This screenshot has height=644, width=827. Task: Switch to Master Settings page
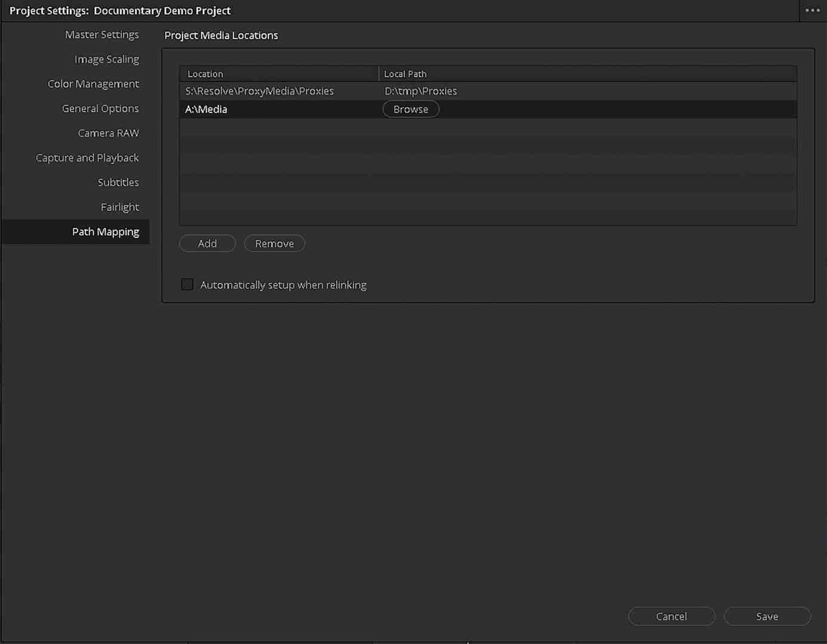pos(101,35)
